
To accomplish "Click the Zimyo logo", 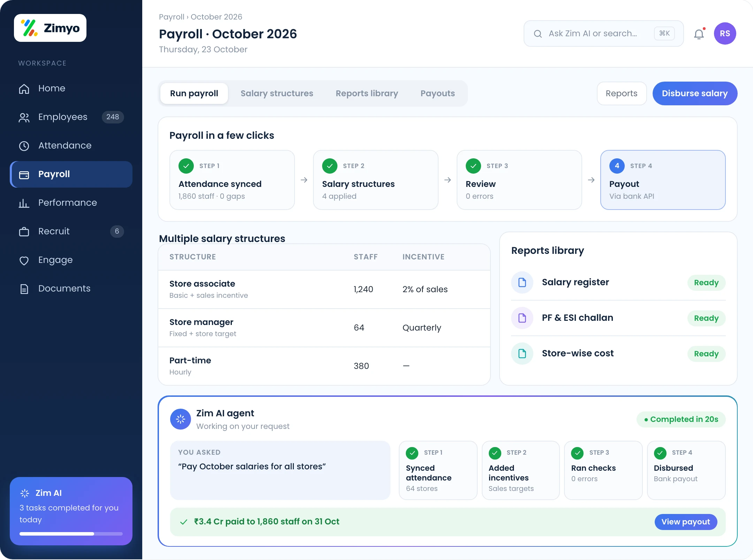I will pos(50,28).
